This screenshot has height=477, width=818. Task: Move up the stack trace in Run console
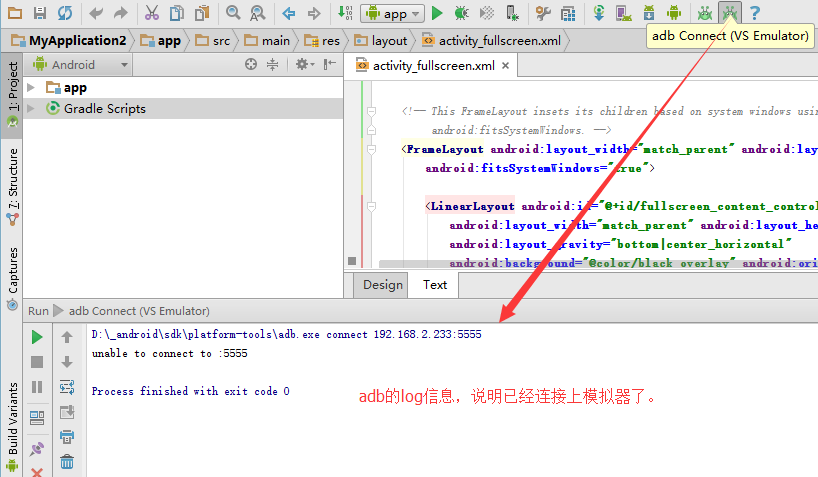point(67,337)
